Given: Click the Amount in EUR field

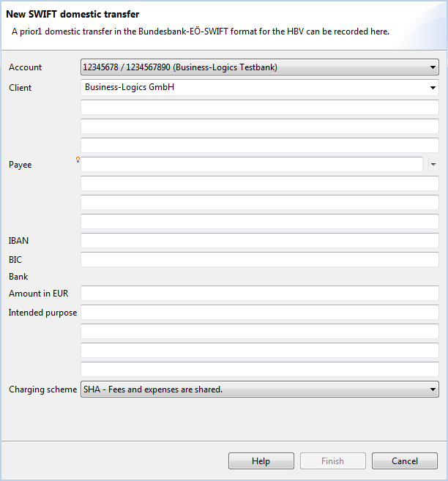Looking at the screenshot, I should click(260, 294).
